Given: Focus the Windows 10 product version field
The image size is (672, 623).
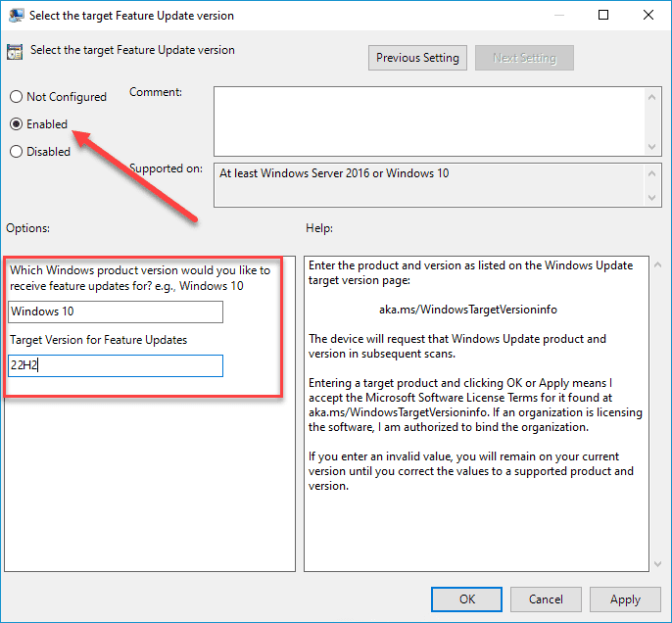Looking at the screenshot, I should pos(116,311).
